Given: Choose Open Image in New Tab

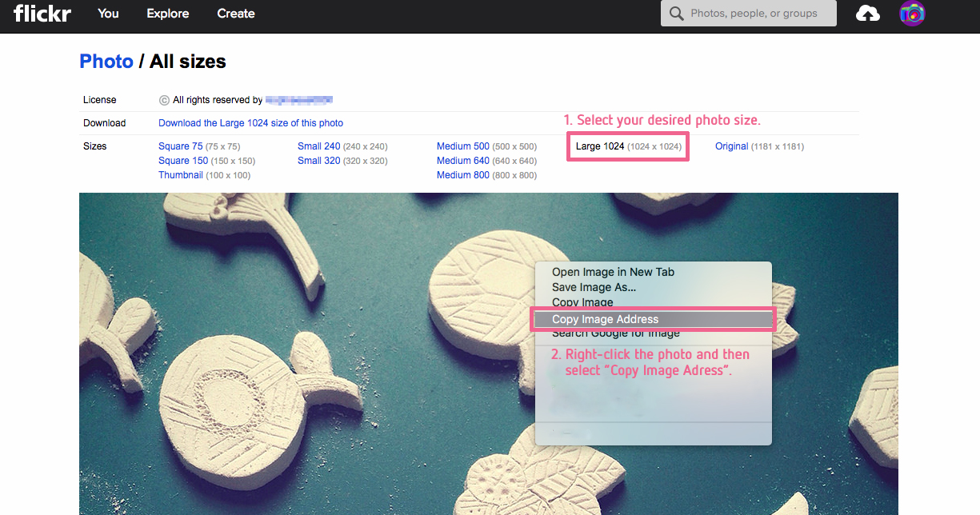Looking at the screenshot, I should pos(613,272).
